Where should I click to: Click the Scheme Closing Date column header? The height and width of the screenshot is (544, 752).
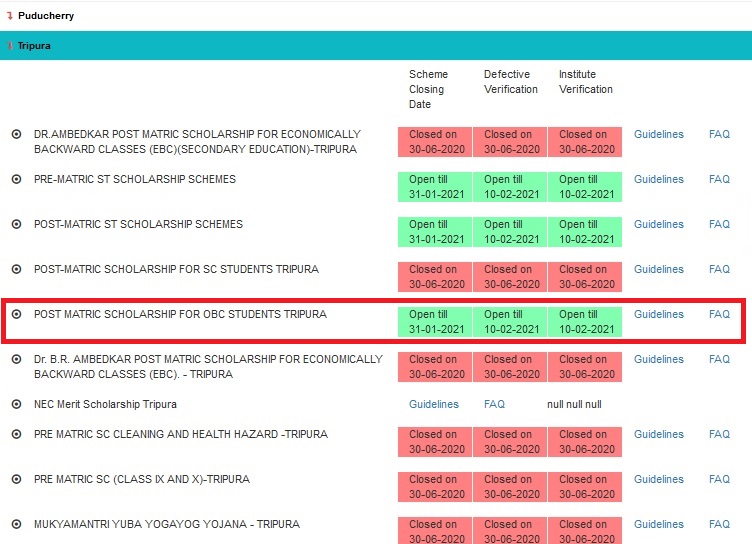428,89
